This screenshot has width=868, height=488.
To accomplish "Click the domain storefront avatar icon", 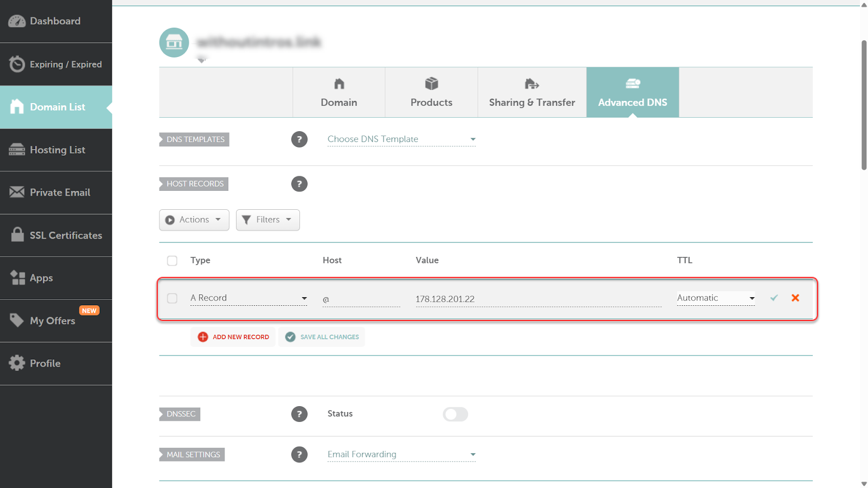I will tap(174, 42).
